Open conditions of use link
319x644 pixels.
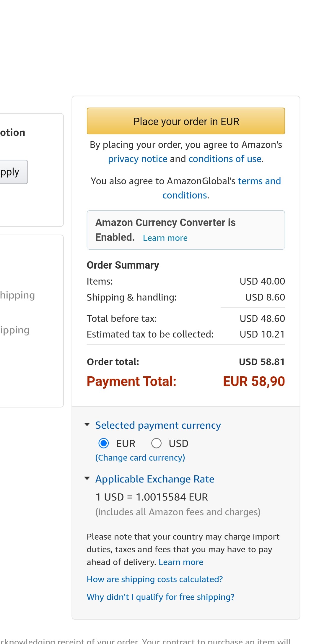pos(225,159)
